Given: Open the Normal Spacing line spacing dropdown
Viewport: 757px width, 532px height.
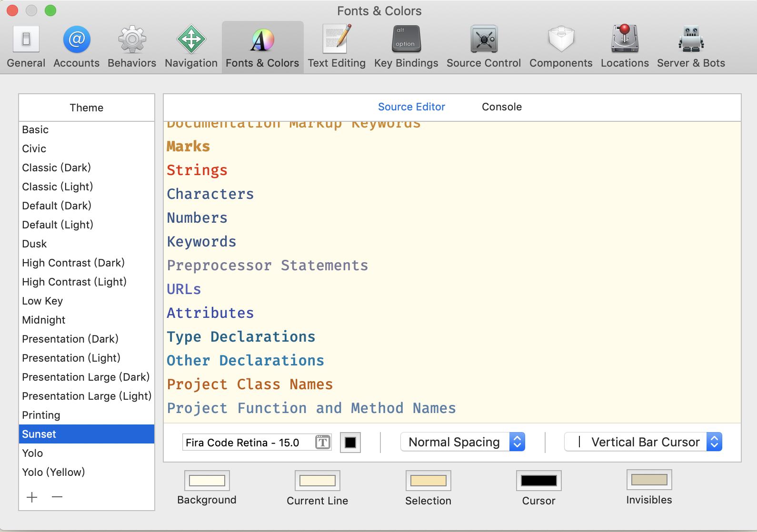Looking at the screenshot, I should [x=463, y=442].
